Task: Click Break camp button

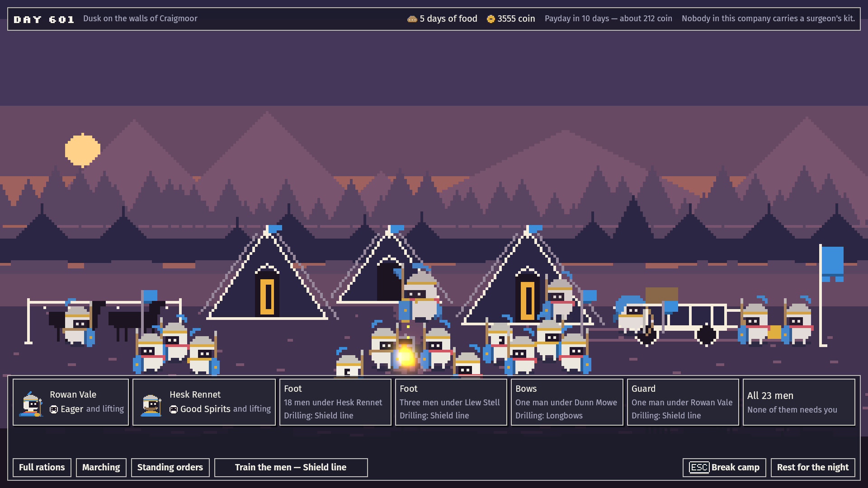Action: [x=724, y=467]
